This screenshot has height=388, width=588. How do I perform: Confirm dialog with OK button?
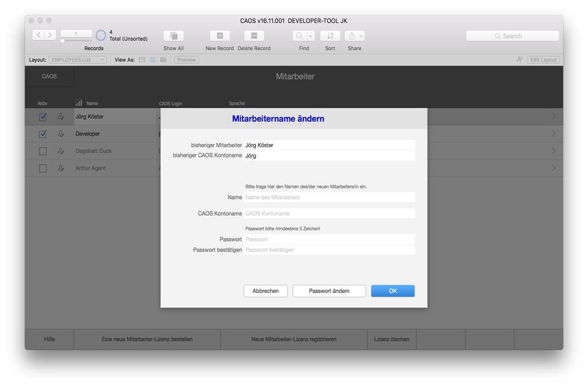(x=393, y=291)
